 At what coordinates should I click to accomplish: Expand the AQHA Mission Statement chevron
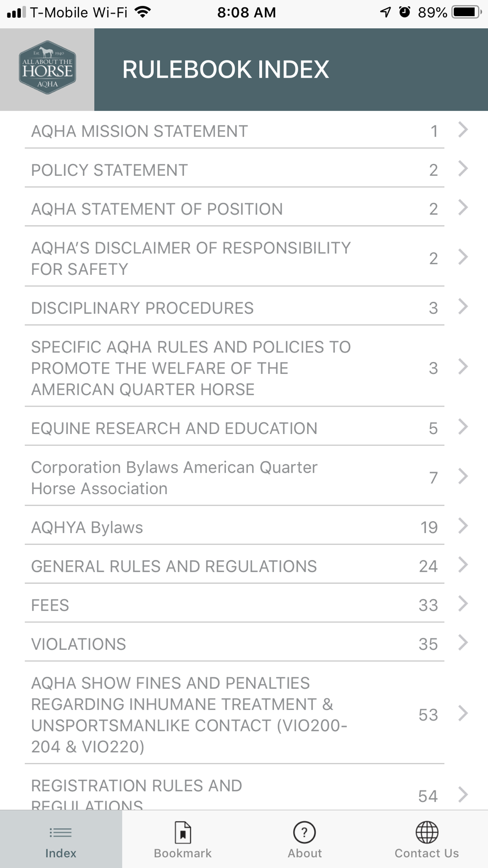pos(463,130)
